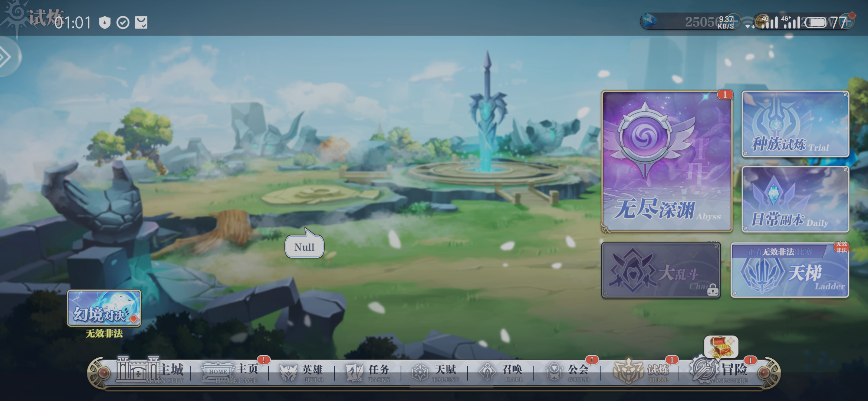This screenshot has height=401, width=868.
Task: Enter the Abyss endless dungeon card
Action: [x=667, y=162]
